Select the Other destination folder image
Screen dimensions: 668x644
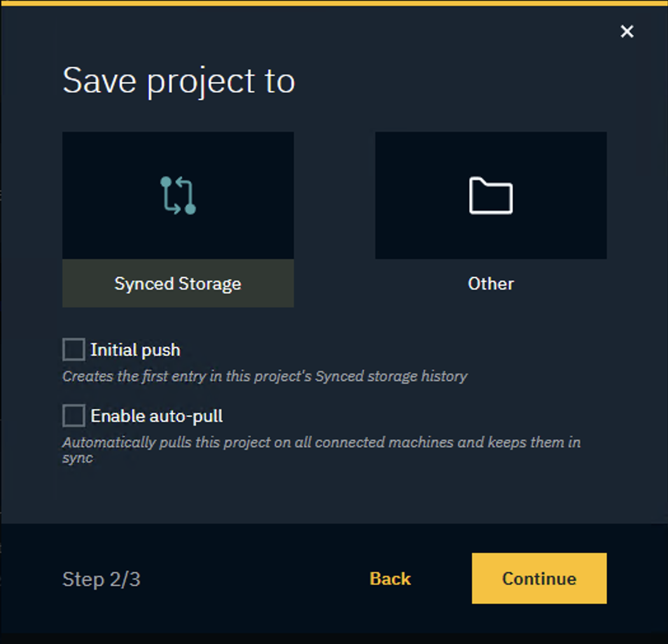491,194
